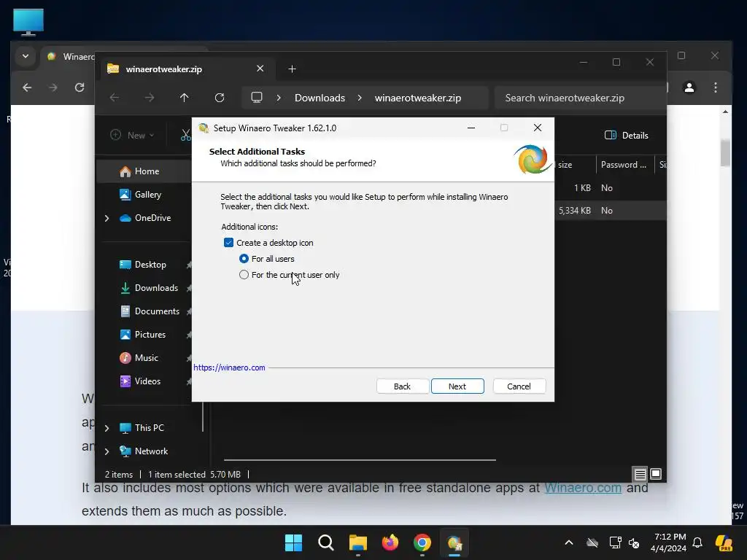Image resolution: width=747 pixels, height=560 pixels.
Task: Open the Chrome three-dot menu
Action: click(x=716, y=87)
